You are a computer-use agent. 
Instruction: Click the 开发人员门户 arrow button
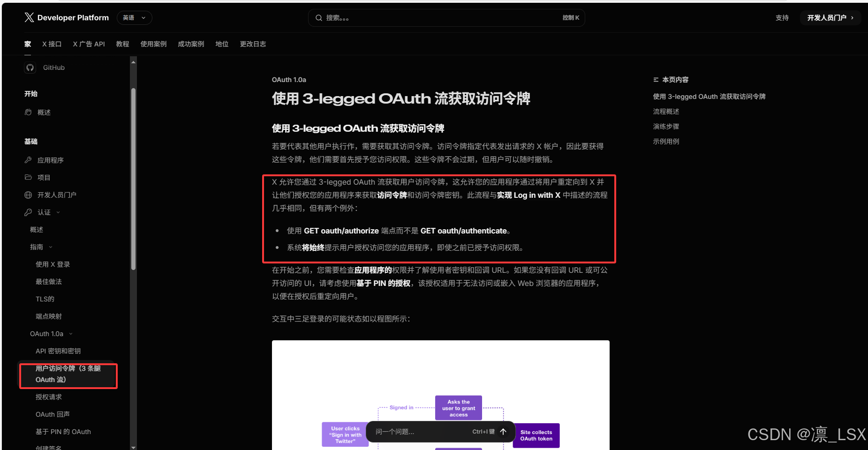(x=830, y=18)
